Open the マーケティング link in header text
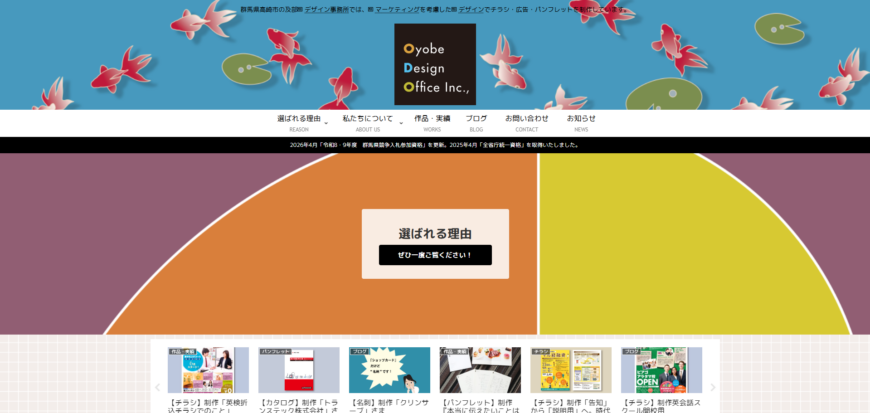 pos(397,9)
